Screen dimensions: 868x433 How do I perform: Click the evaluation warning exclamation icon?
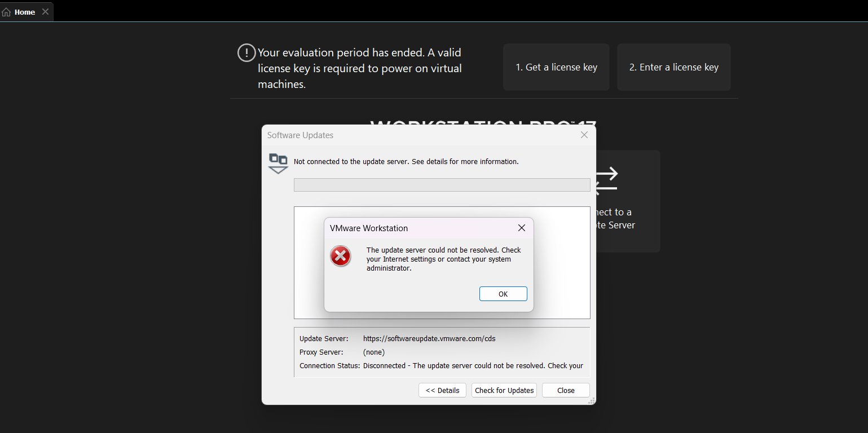246,53
